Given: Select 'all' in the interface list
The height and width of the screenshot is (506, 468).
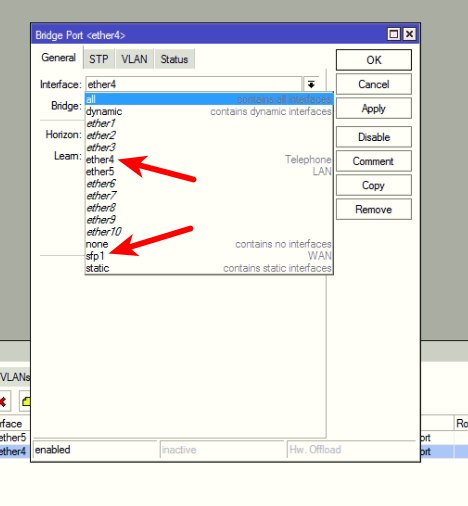Looking at the screenshot, I should pos(209,99).
